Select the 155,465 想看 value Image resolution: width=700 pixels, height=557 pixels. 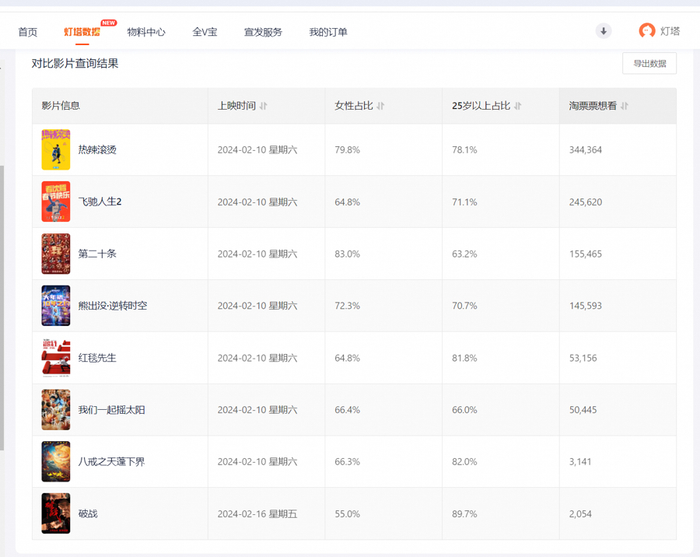[585, 254]
